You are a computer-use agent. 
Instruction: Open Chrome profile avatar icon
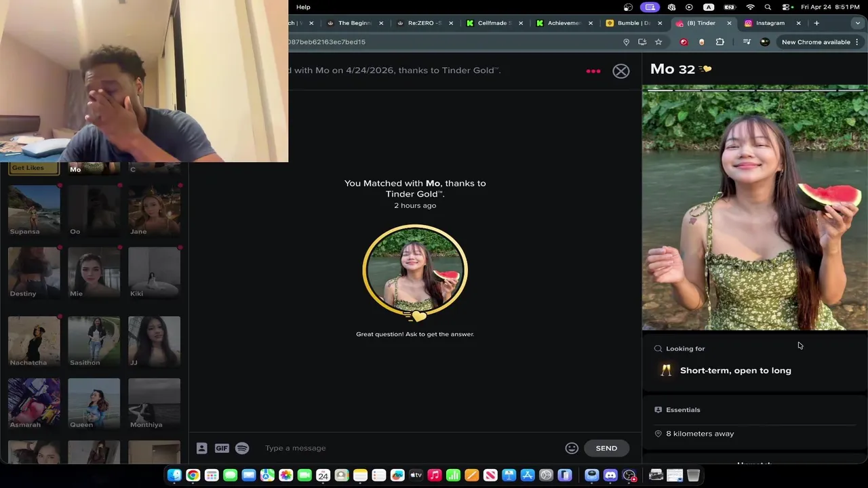(x=765, y=42)
